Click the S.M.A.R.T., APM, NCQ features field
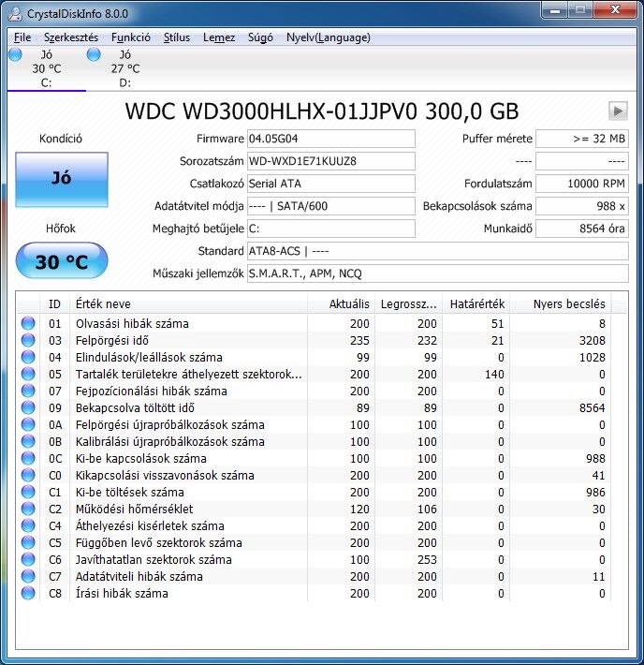This screenshot has height=665, width=644. click(x=438, y=273)
